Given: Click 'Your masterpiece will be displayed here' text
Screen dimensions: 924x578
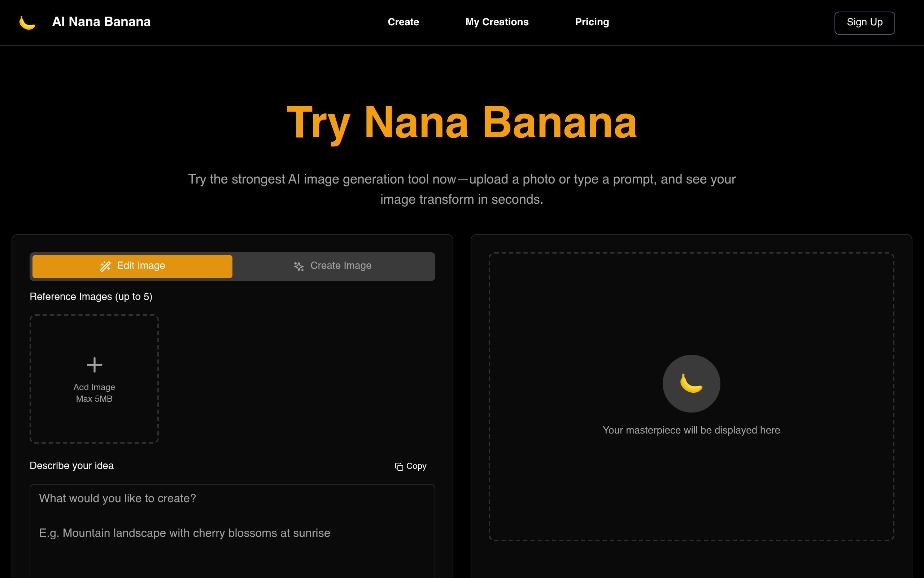Looking at the screenshot, I should 691,430.
